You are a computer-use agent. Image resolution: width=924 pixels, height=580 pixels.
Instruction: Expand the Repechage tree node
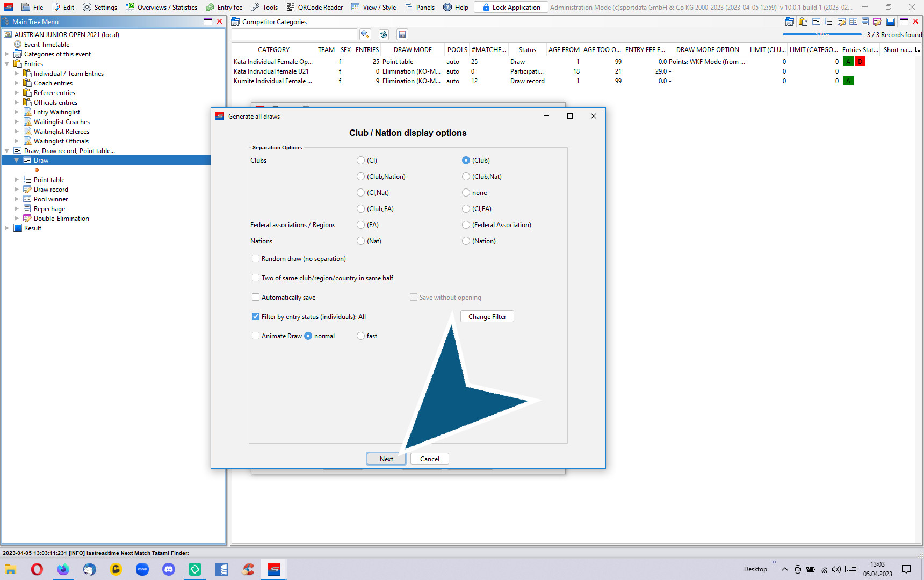(x=16, y=209)
